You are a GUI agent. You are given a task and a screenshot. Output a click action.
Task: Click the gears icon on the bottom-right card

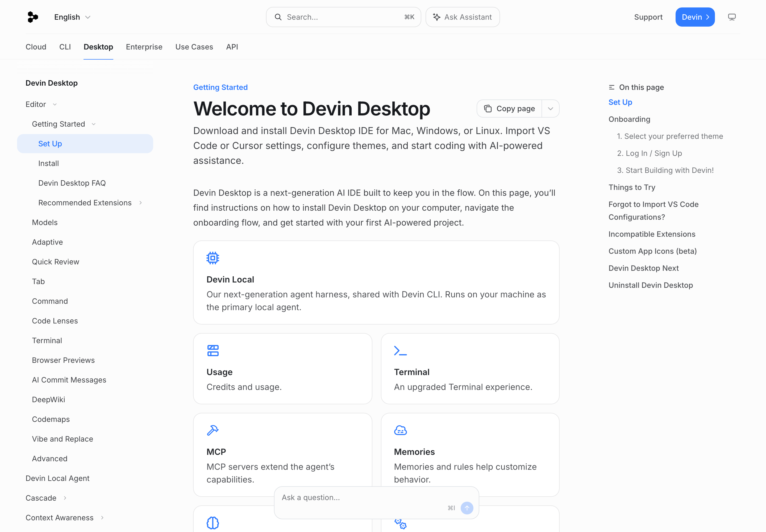tap(400, 524)
